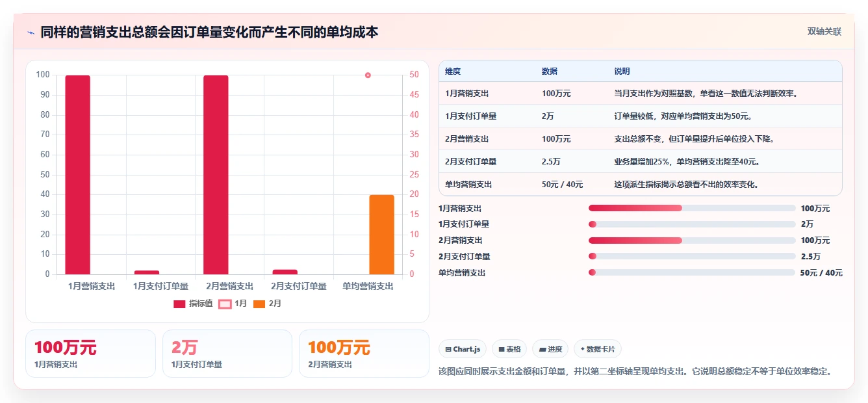Image resolution: width=868 pixels, height=403 pixels.
Task: Click the 1月营销支出 bar in chart
Action: [78, 175]
